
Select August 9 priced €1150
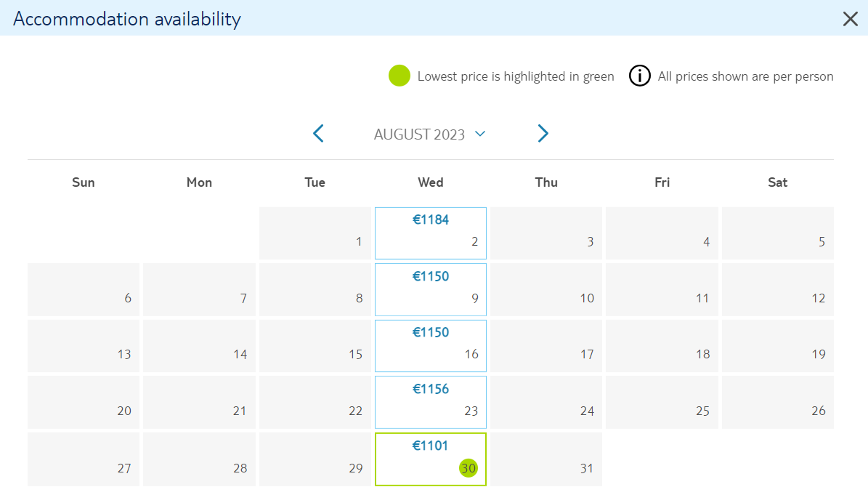coord(431,289)
